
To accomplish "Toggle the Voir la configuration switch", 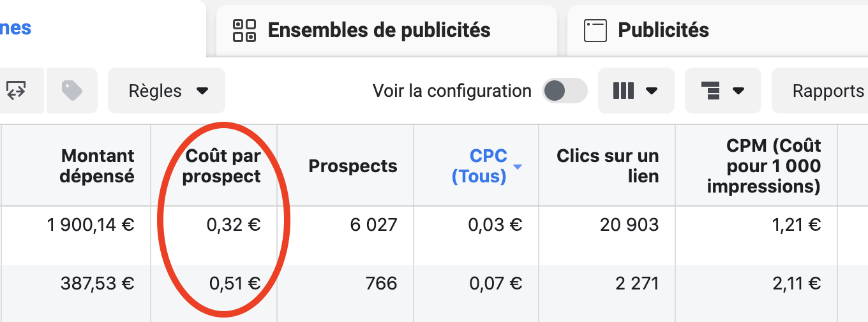I will point(564,91).
